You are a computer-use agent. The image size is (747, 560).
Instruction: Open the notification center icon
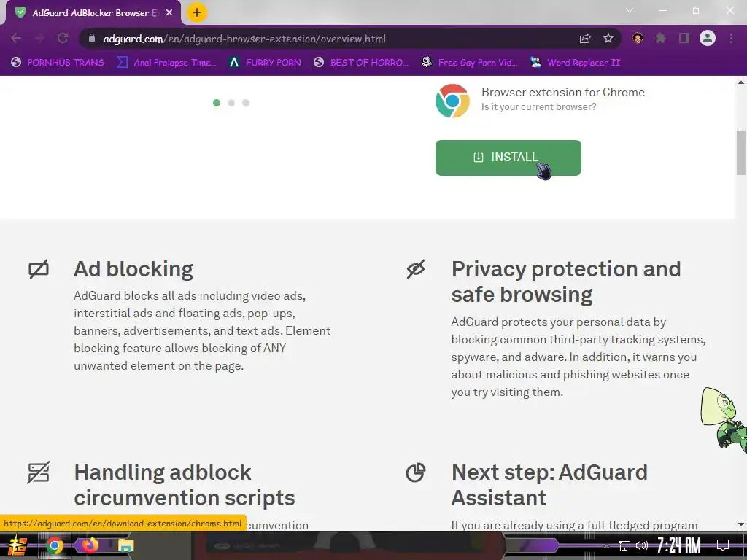tap(723, 545)
